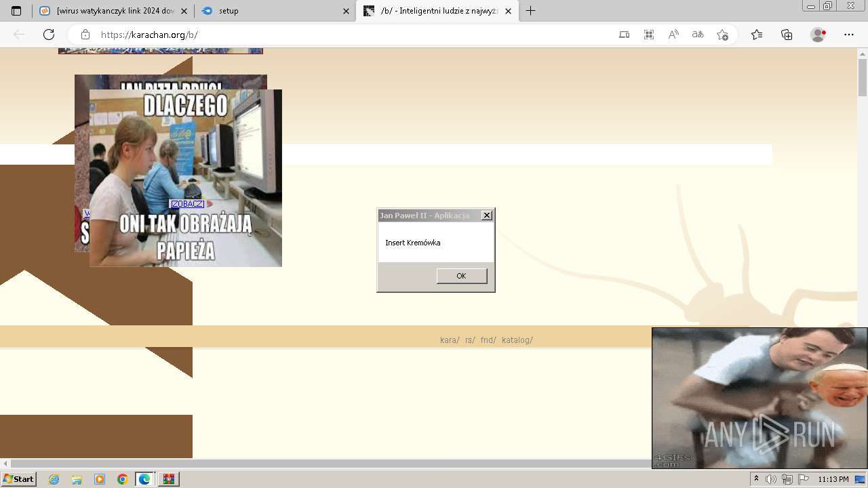The width and height of the screenshot is (868, 488).
Task: Open the [ZOBACZ] link on the meme image
Action: click(187, 204)
